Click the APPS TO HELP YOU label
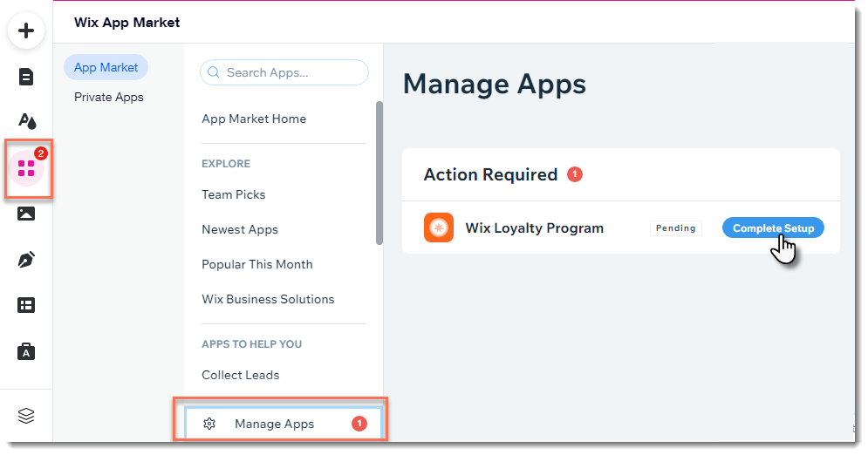Screen dimensions: 868x455 tap(252, 344)
